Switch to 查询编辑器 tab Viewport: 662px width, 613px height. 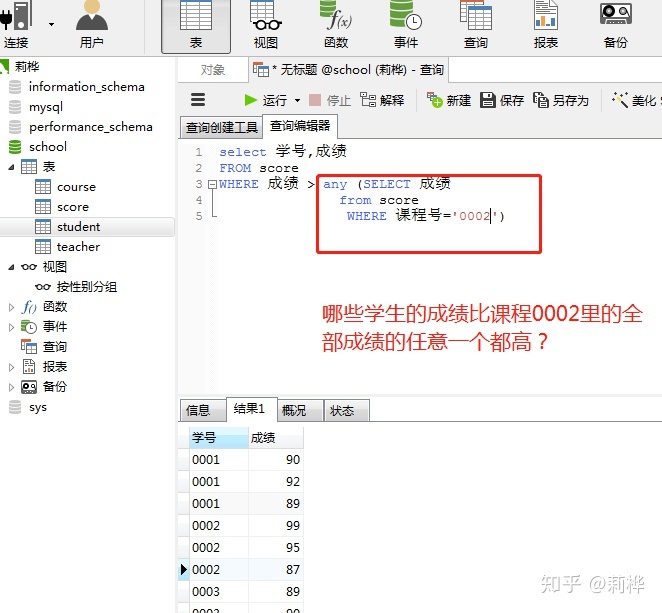[300, 126]
